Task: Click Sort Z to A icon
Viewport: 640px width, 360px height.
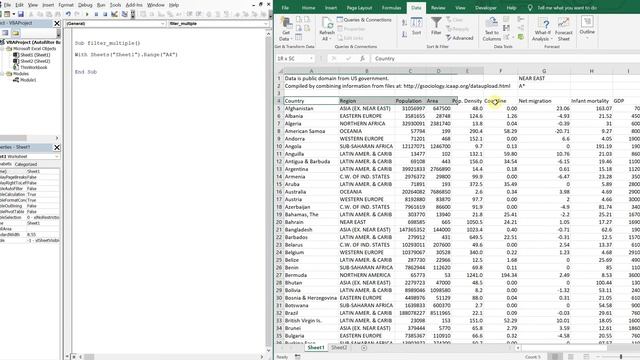Action: (x=404, y=35)
